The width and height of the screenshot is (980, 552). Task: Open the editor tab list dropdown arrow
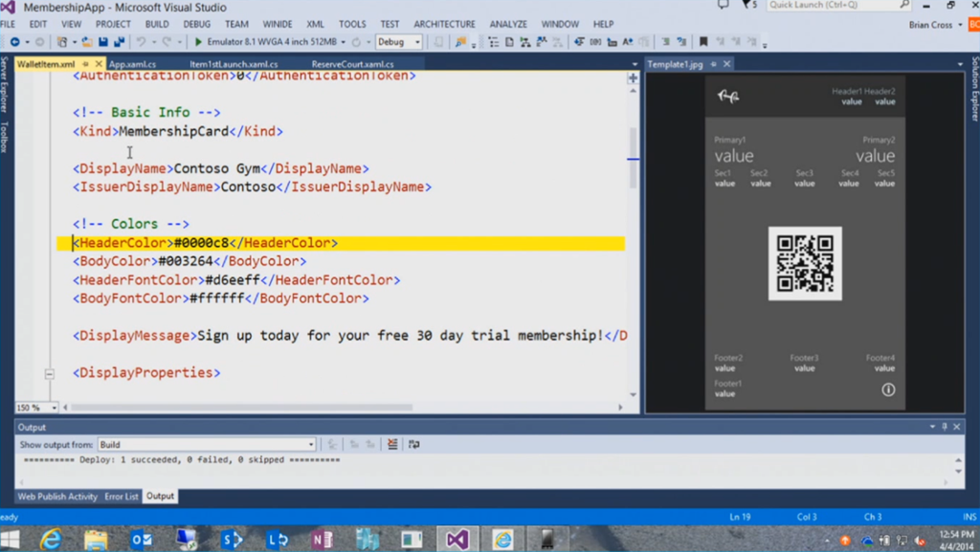(x=635, y=64)
